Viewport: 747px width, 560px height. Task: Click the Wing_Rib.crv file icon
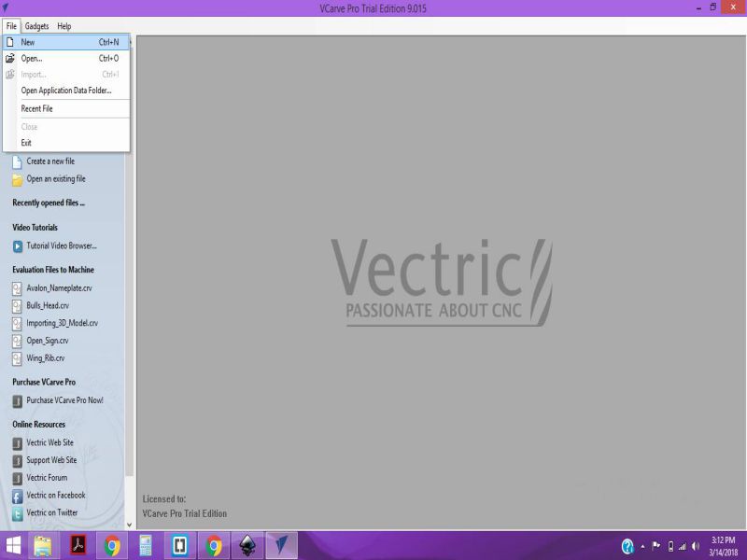tap(17, 358)
